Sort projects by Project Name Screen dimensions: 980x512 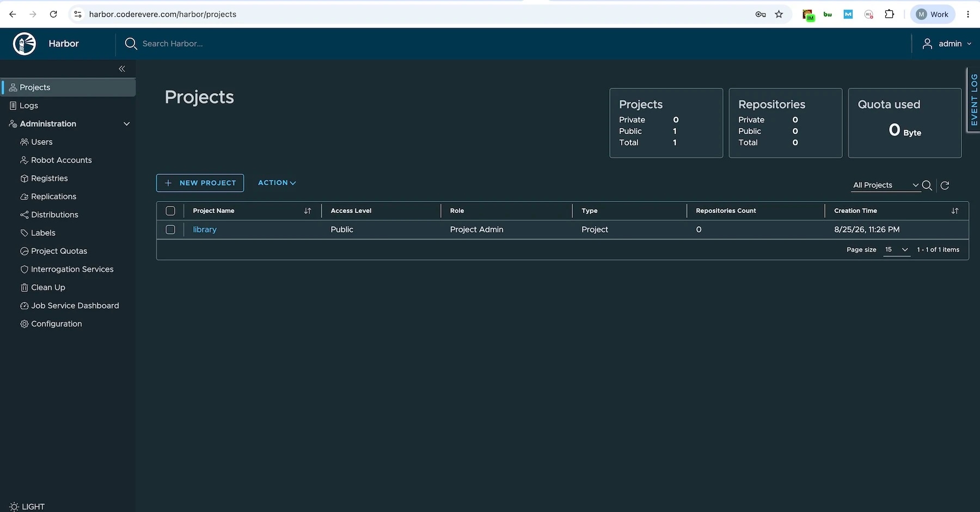point(308,211)
